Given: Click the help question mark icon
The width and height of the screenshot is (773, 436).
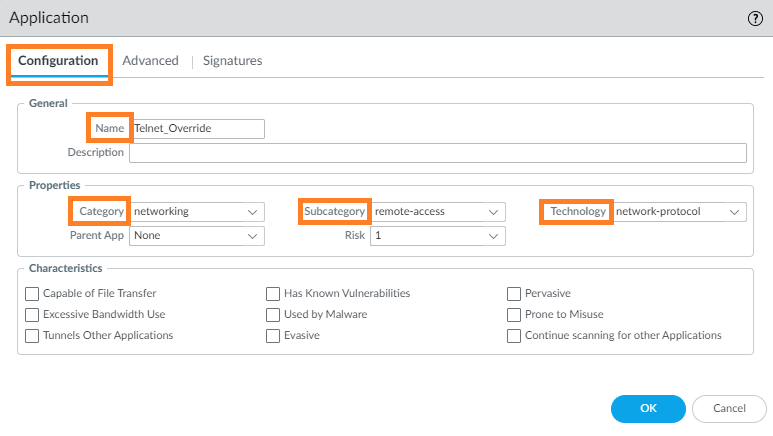Looking at the screenshot, I should (x=755, y=18).
